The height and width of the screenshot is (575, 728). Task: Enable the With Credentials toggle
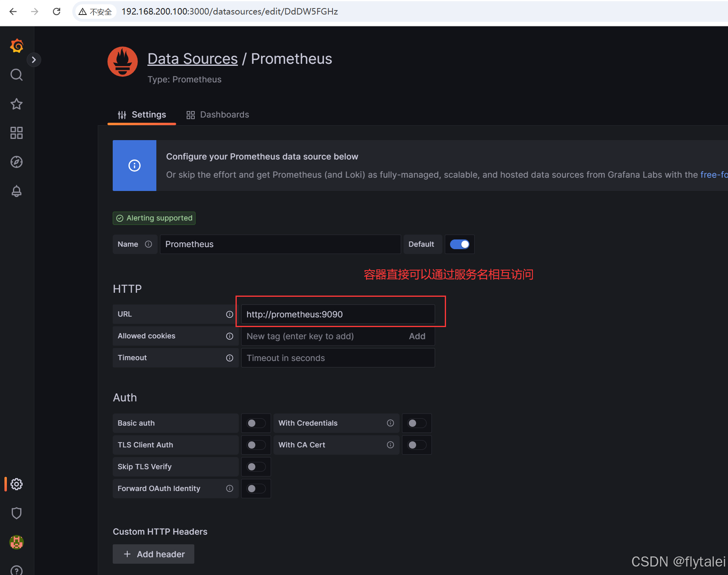417,423
